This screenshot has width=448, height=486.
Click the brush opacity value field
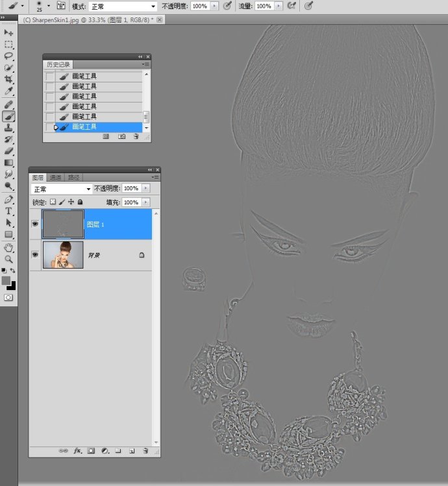tap(200, 6)
